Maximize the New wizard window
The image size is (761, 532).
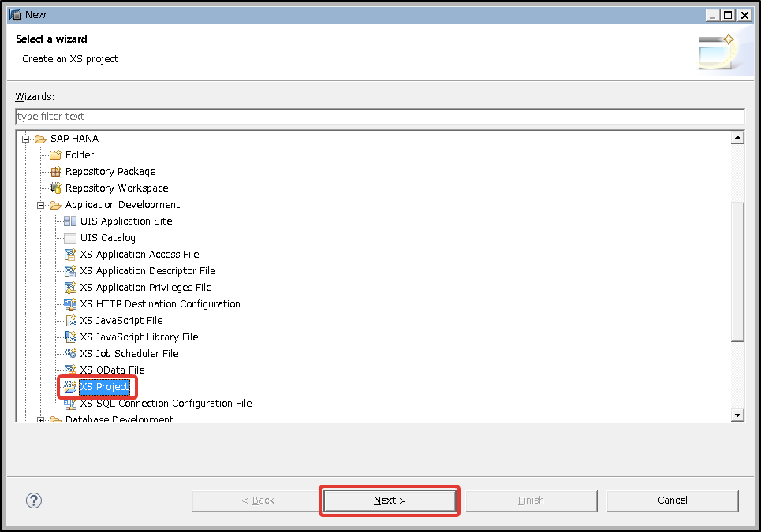coord(729,15)
